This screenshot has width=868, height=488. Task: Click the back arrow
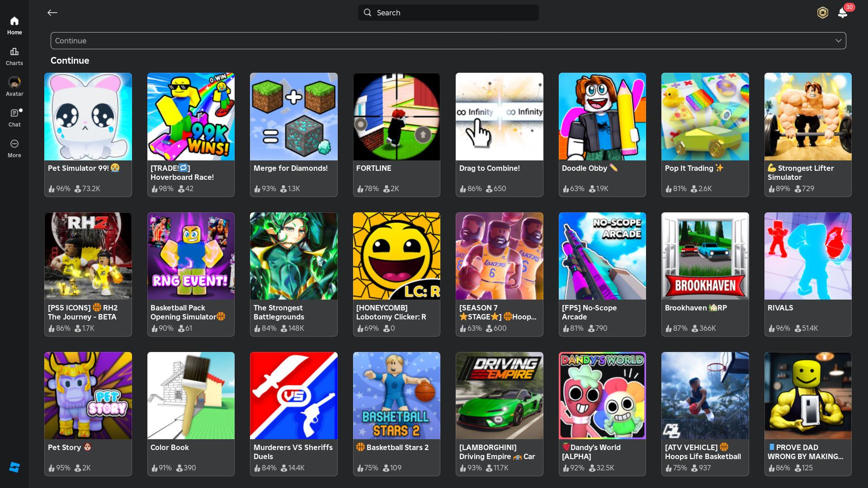[x=52, y=13]
